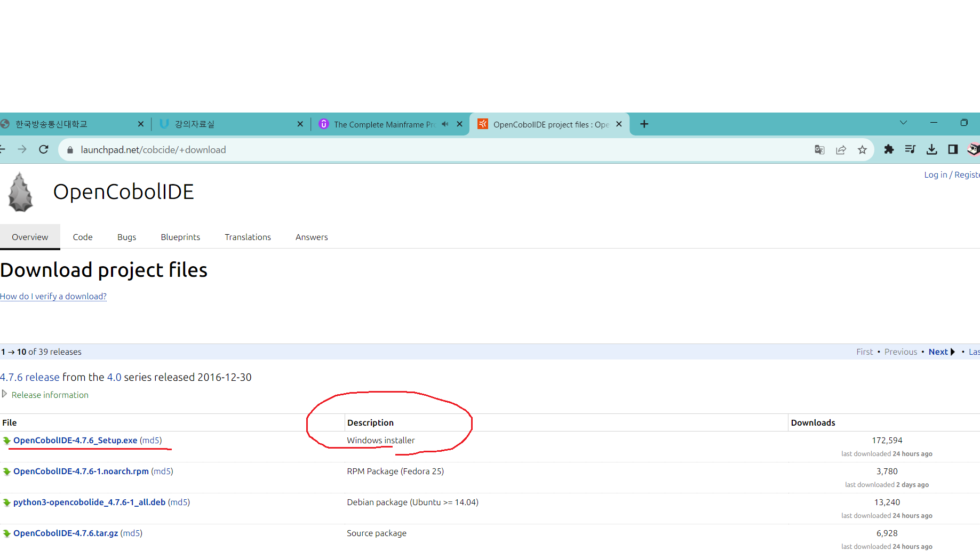Viewport: 980px width, 551px height.
Task: Download OpenCobolIDE-4.7.6-1.noarch.rpm
Action: coord(81,471)
